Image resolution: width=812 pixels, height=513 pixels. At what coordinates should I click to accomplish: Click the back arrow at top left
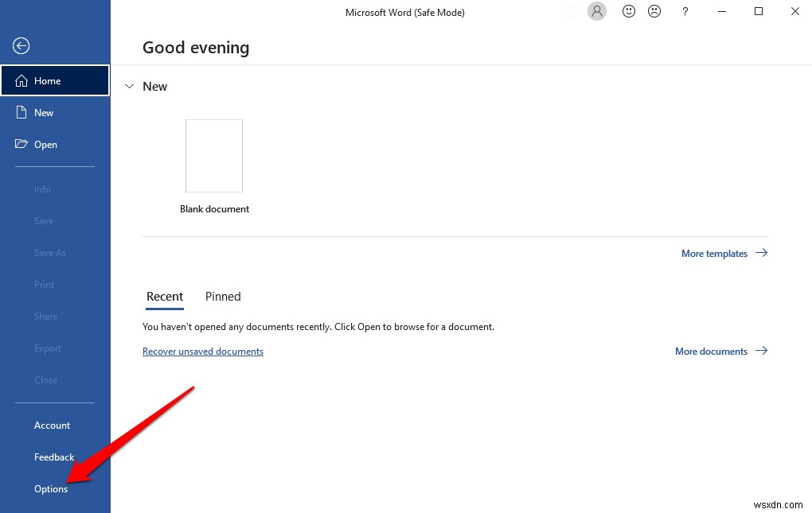coord(21,45)
